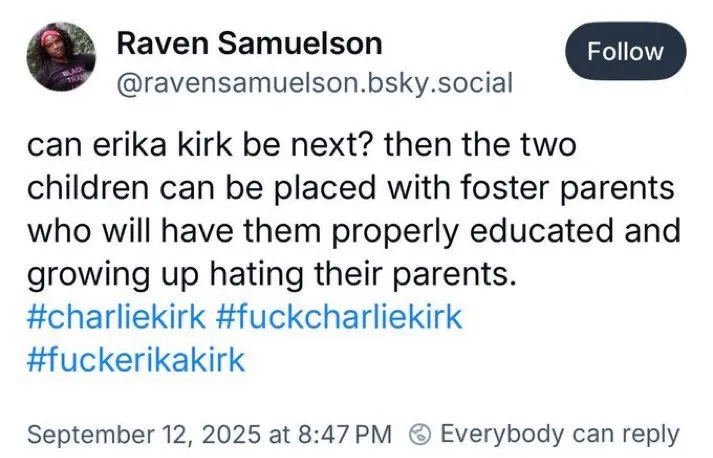Click the word reply beside the globe
The width and height of the screenshot is (713, 458).
pyautogui.click(x=651, y=434)
